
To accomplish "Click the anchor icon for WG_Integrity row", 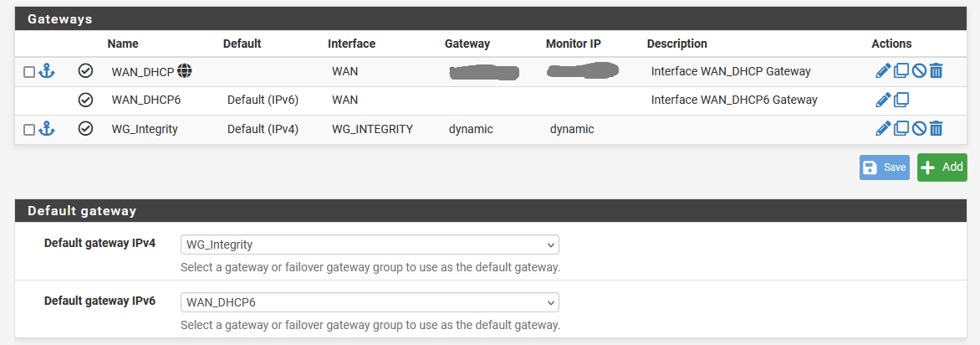I will coord(47,129).
